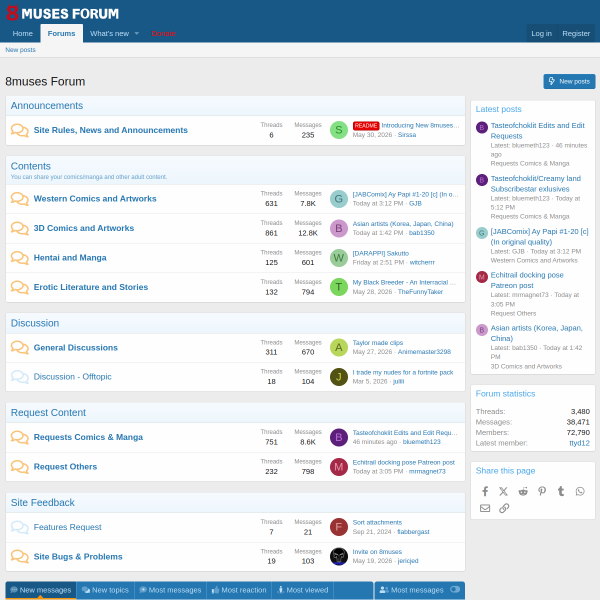Image resolution: width=600 pixels, height=600 pixels.
Task: Click the blue New posts button
Action: pos(569,81)
